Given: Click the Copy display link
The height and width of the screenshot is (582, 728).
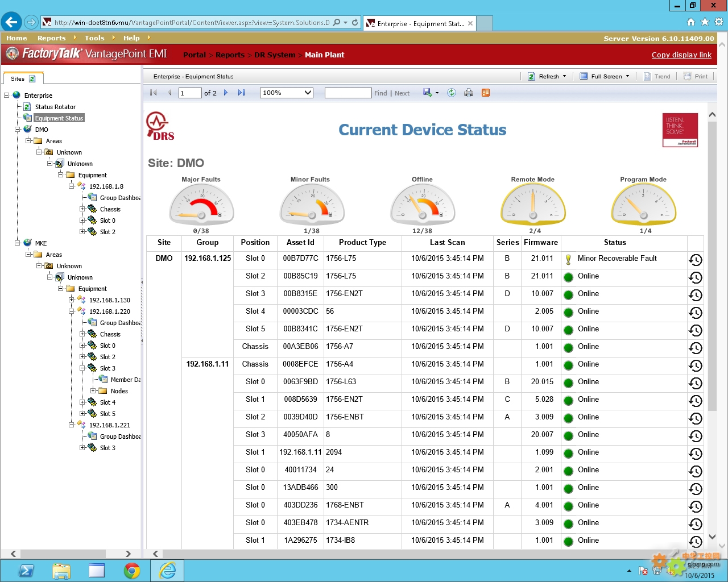Looking at the screenshot, I should (x=681, y=55).
